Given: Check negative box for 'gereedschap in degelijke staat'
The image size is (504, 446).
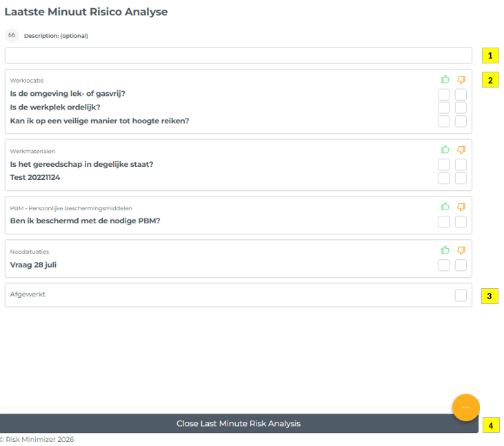Looking at the screenshot, I should coord(461,165).
